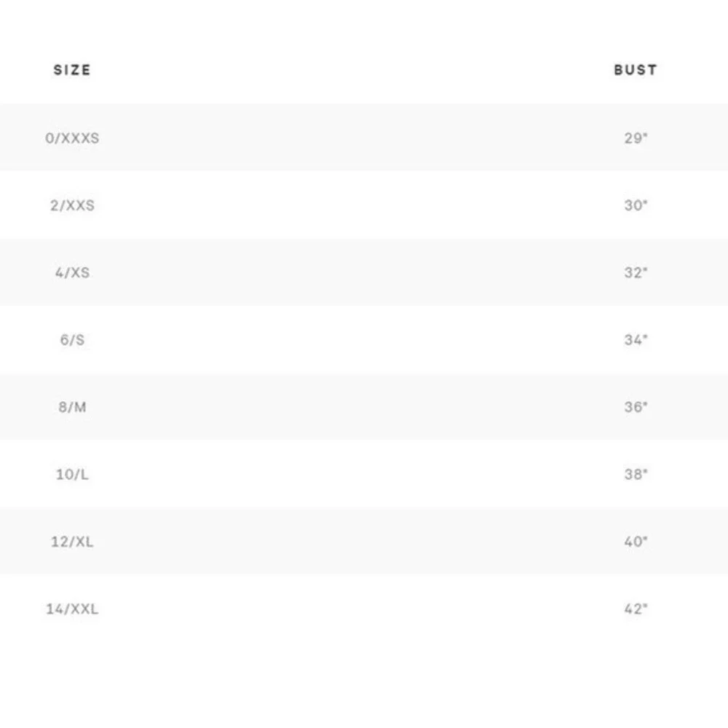The image size is (728, 728).
Task: Click the 29" bust measurement
Action: pos(636,138)
